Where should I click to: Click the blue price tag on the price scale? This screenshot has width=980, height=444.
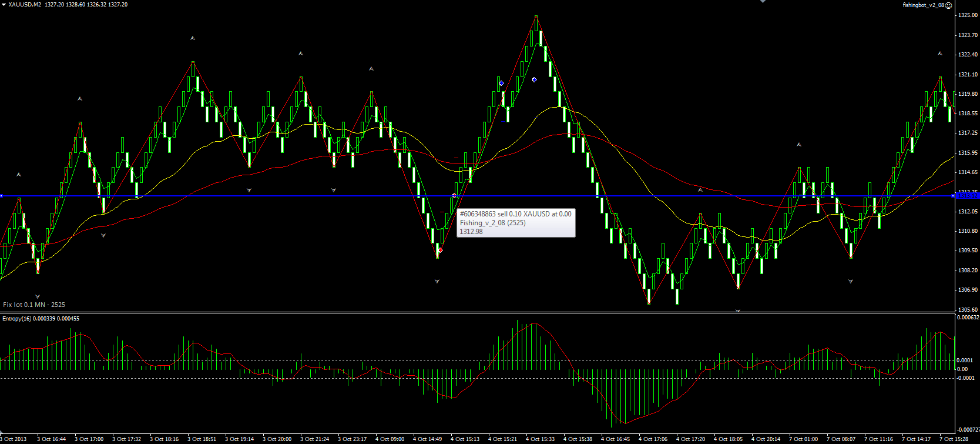966,195
